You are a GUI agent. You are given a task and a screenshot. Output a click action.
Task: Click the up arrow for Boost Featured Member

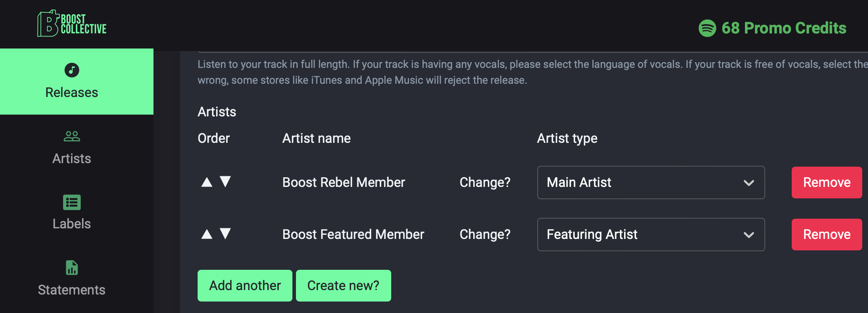pos(207,234)
